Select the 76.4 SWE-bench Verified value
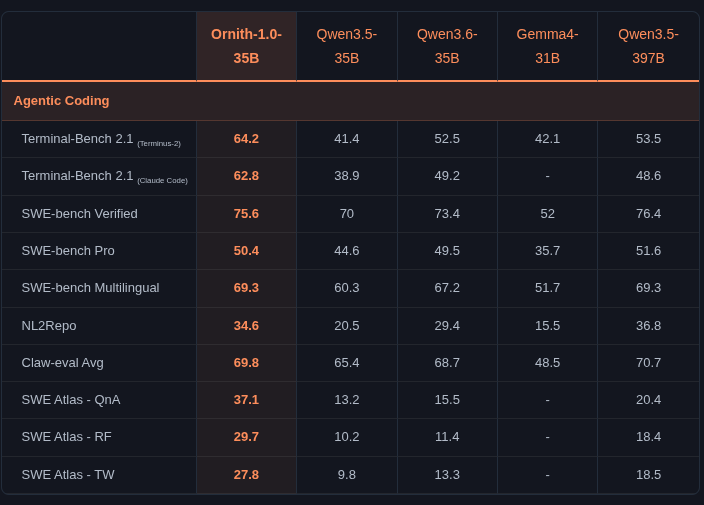Viewport: 704px width, 505px height. (648, 214)
